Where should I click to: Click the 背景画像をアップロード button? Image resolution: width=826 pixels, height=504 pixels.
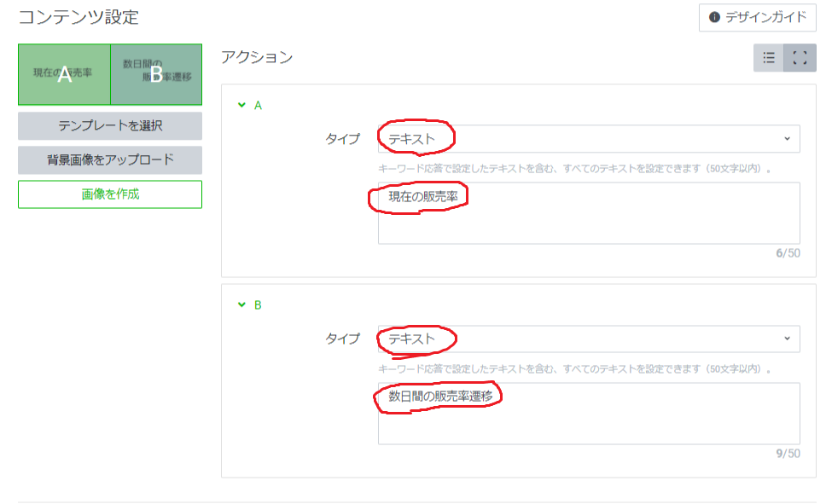pyautogui.click(x=109, y=159)
